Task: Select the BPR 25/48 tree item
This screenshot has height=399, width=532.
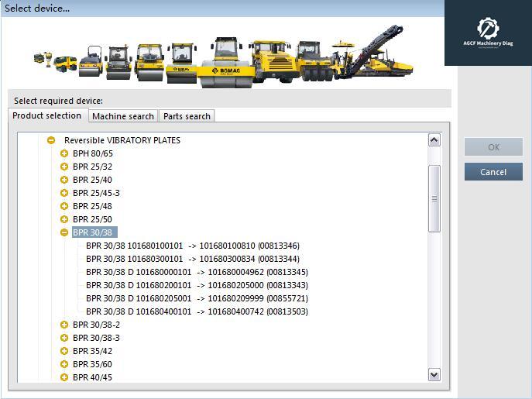Action: (92, 206)
